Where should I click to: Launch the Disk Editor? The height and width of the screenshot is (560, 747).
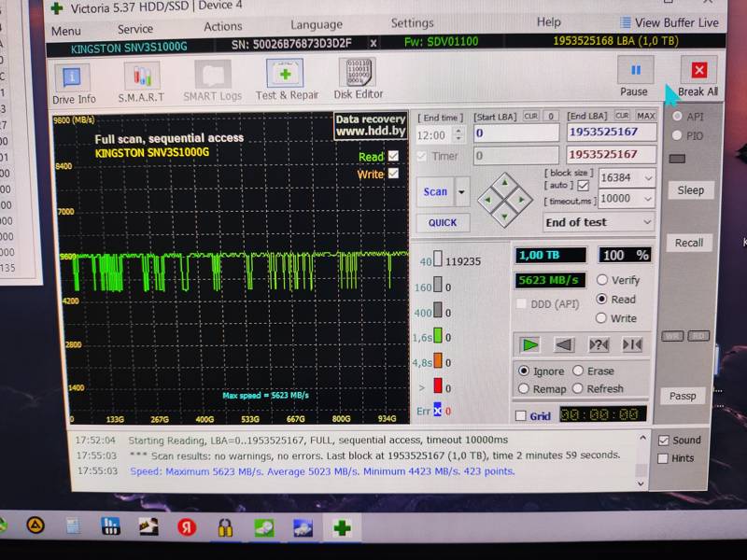point(358,79)
